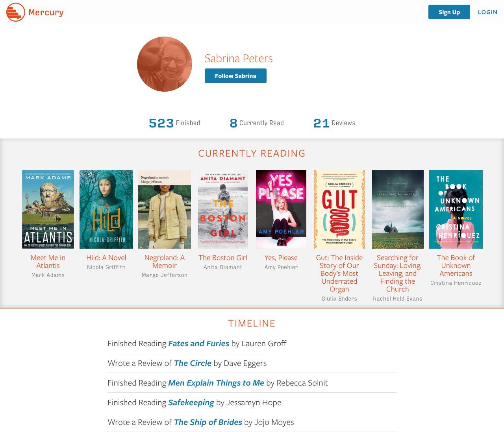Click author name Amy Poehler

click(x=281, y=267)
